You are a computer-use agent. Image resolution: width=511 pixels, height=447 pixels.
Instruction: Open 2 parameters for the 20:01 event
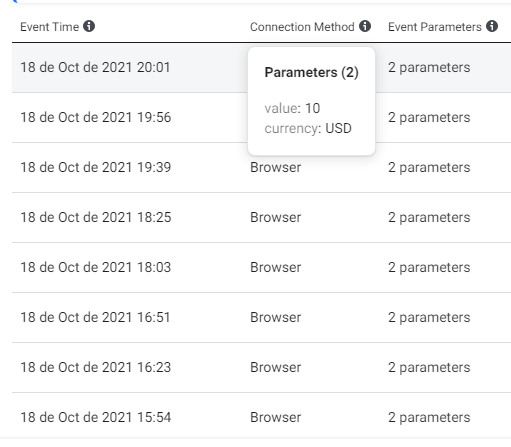pos(429,67)
